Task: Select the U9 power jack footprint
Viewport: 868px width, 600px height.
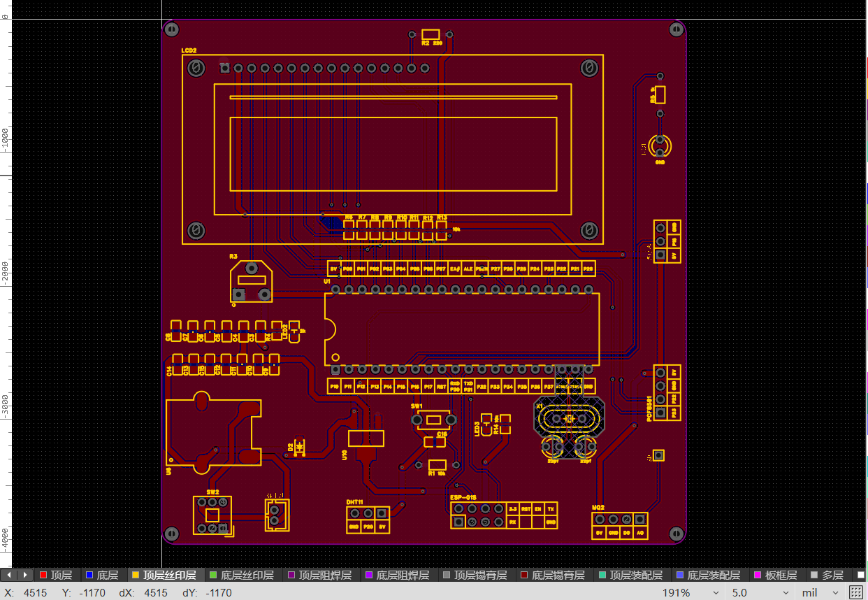Action: [x=213, y=432]
